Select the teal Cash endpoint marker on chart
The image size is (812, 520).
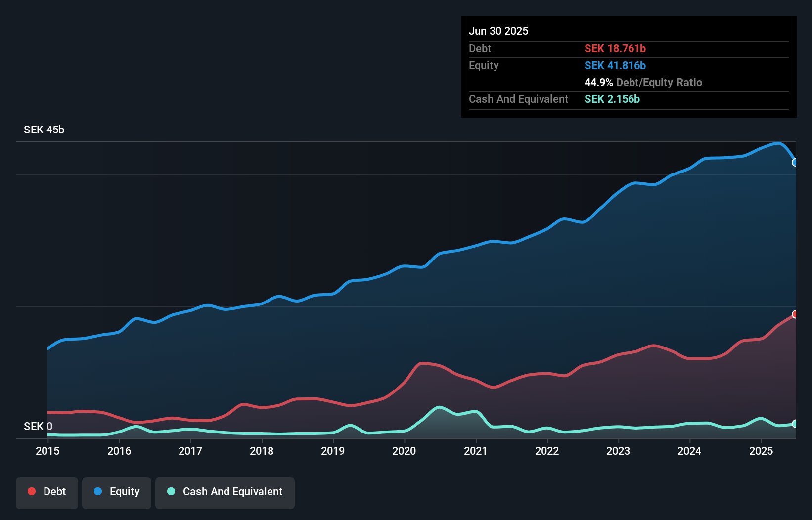(795, 424)
